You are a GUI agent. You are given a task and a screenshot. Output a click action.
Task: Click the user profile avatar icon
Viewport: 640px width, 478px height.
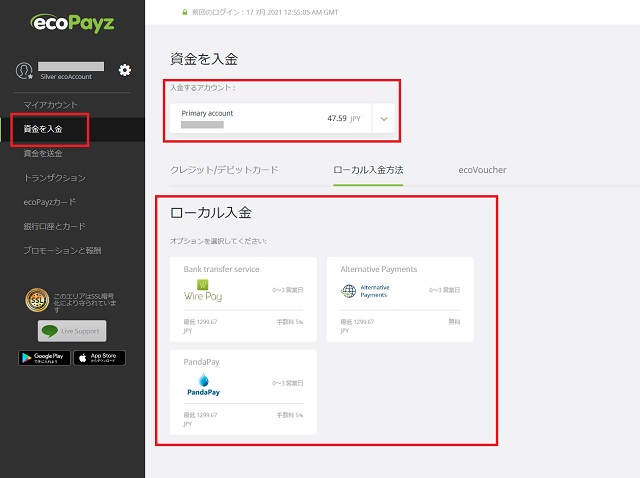click(x=25, y=70)
